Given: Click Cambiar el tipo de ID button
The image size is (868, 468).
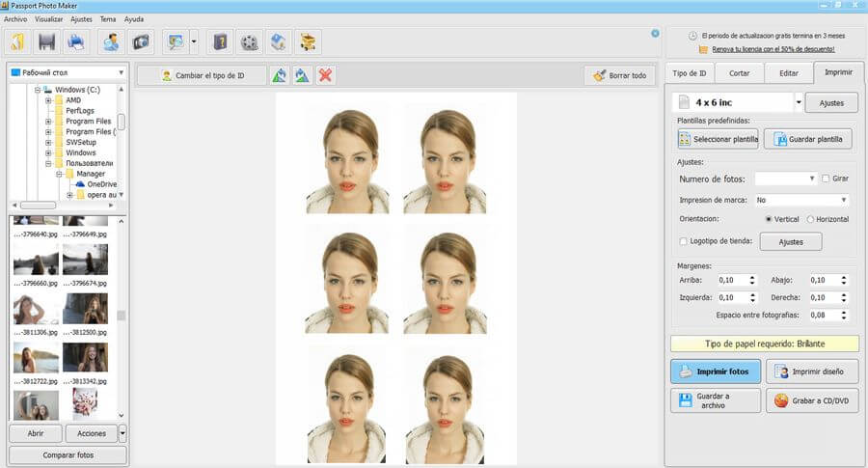Looking at the screenshot, I should [x=203, y=75].
